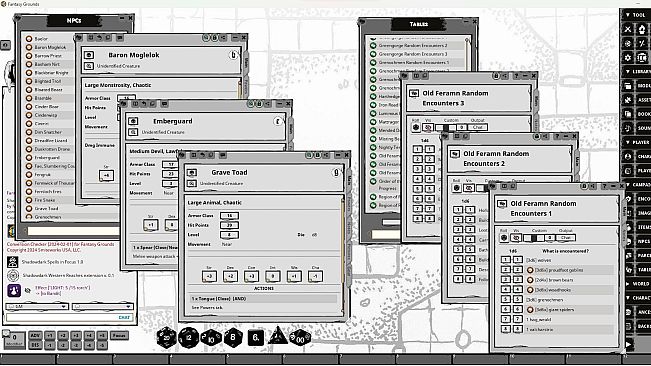The height and width of the screenshot is (366, 651).
Task: Toggle ADV advantage modifier button
Action: pos(35,335)
